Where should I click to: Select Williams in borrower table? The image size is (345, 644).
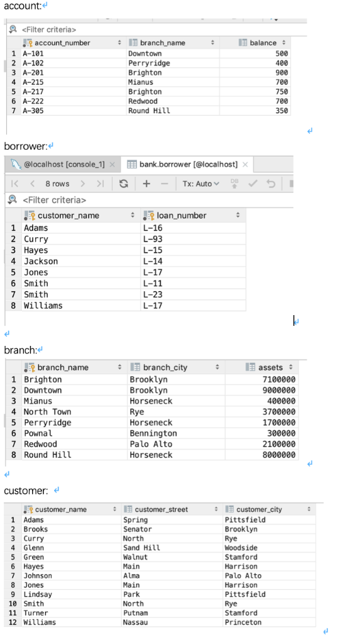81,306
